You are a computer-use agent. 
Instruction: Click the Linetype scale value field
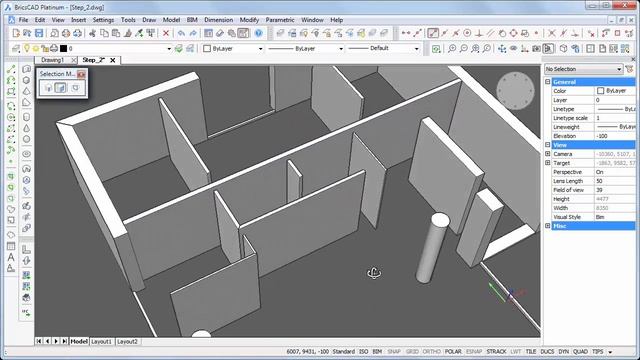click(615, 118)
